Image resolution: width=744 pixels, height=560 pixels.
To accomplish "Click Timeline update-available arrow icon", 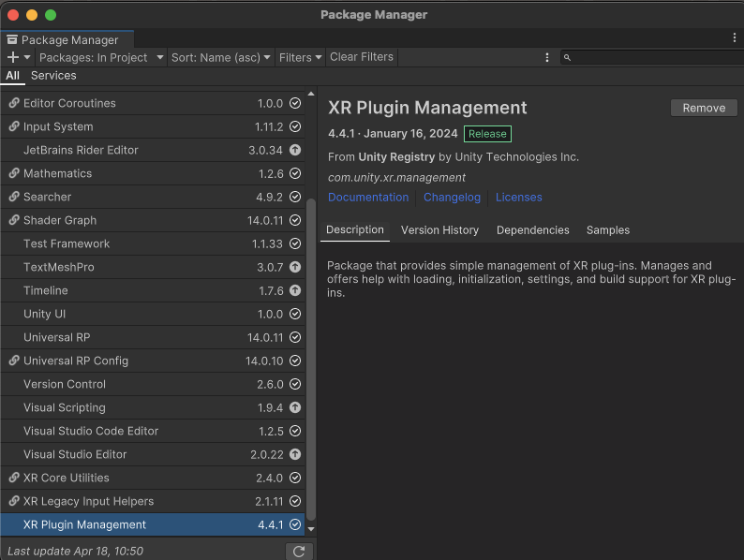I will [295, 290].
